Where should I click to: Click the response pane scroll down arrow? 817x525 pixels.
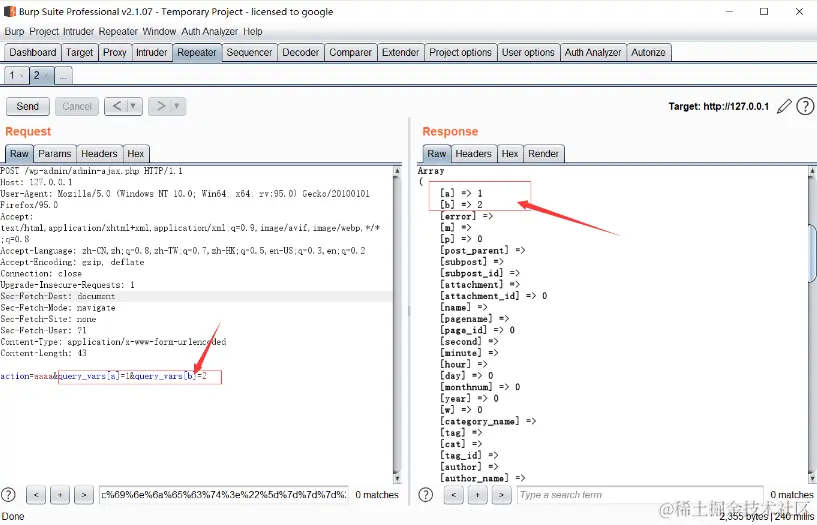click(x=812, y=478)
